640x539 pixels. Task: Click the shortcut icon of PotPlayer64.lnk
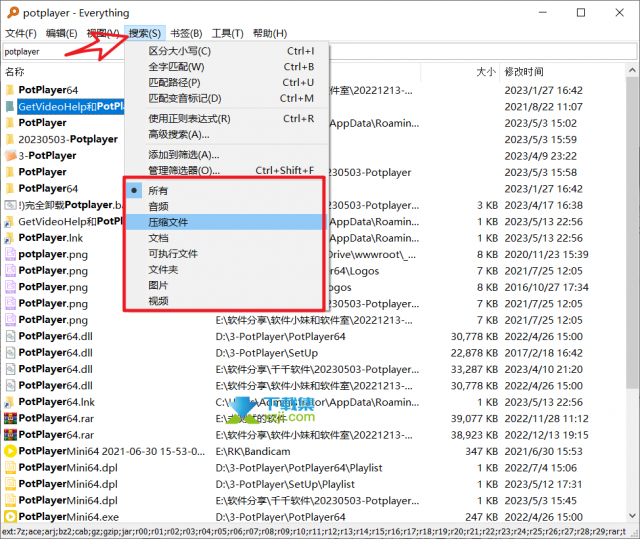pyautogui.click(x=9, y=402)
